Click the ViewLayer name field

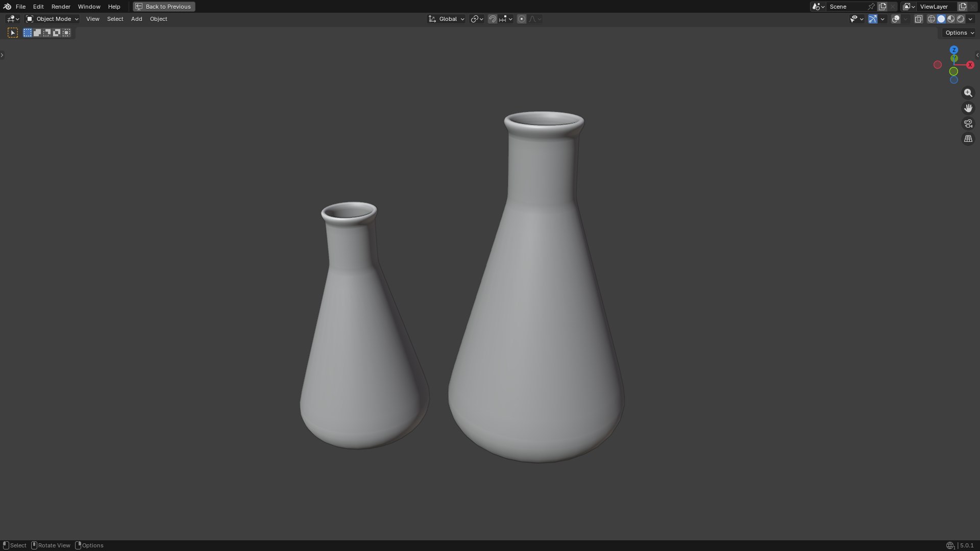[x=937, y=7]
